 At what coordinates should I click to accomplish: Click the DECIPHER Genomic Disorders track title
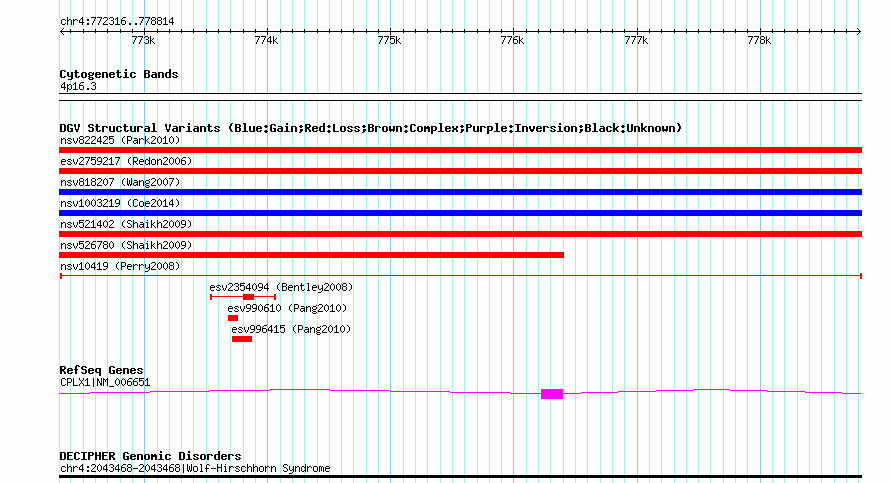[150, 456]
